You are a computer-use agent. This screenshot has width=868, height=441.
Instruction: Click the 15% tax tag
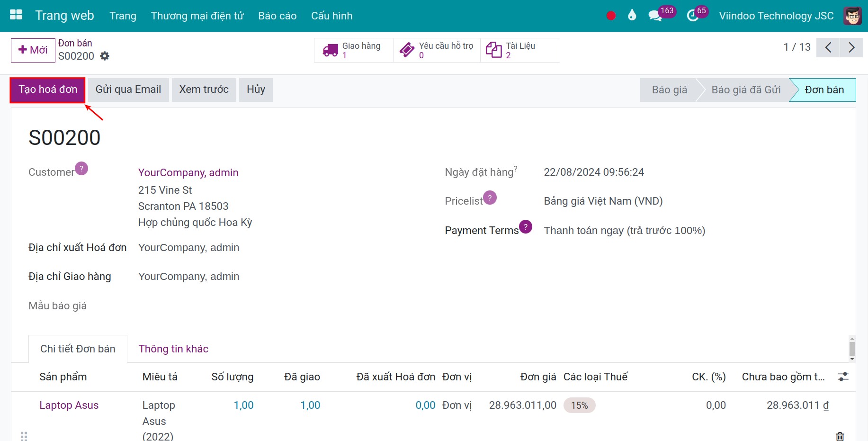pos(579,405)
